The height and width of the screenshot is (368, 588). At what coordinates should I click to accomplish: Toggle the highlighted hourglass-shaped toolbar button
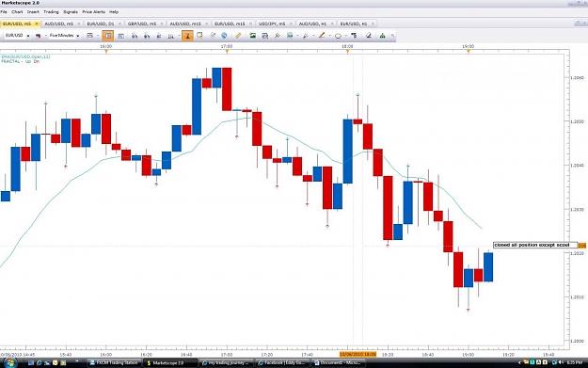tap(187, 36)
